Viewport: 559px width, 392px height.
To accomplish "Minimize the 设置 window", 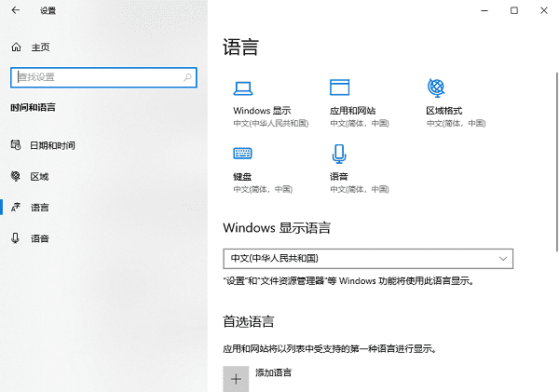I will click(x=484, y=10).
